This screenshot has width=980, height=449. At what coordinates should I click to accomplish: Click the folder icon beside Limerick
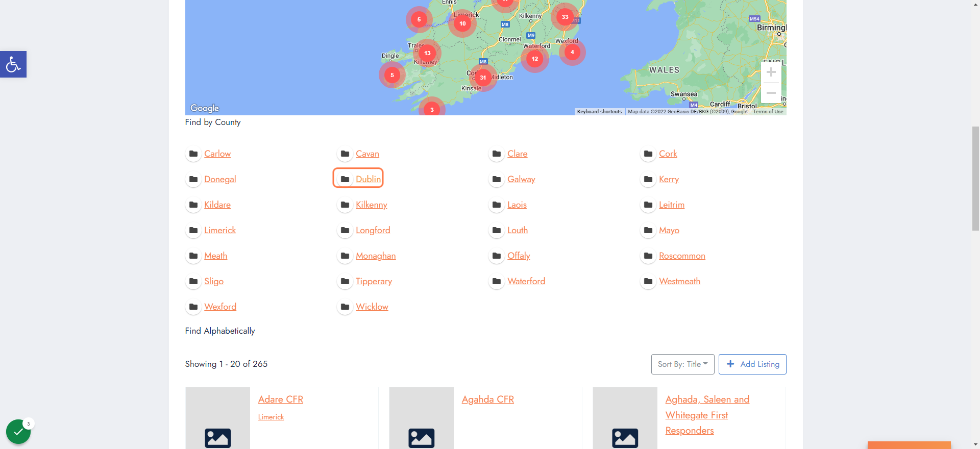coord(193,230)
